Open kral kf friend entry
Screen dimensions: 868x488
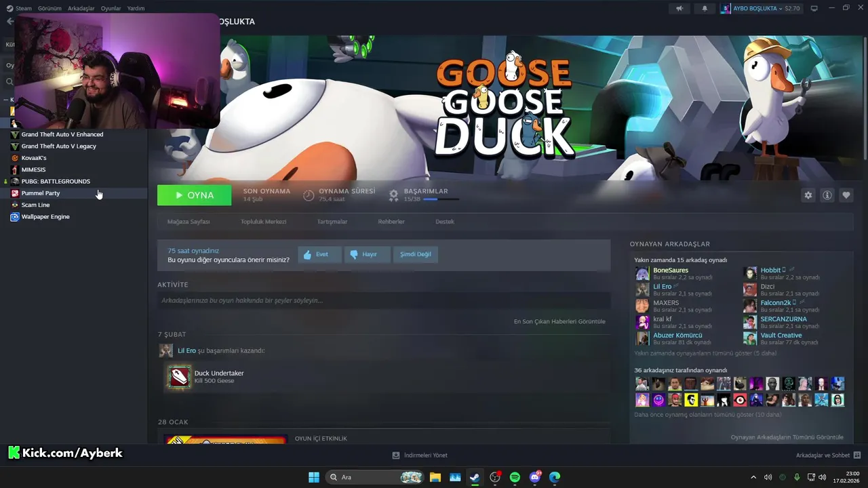(663, 319)
